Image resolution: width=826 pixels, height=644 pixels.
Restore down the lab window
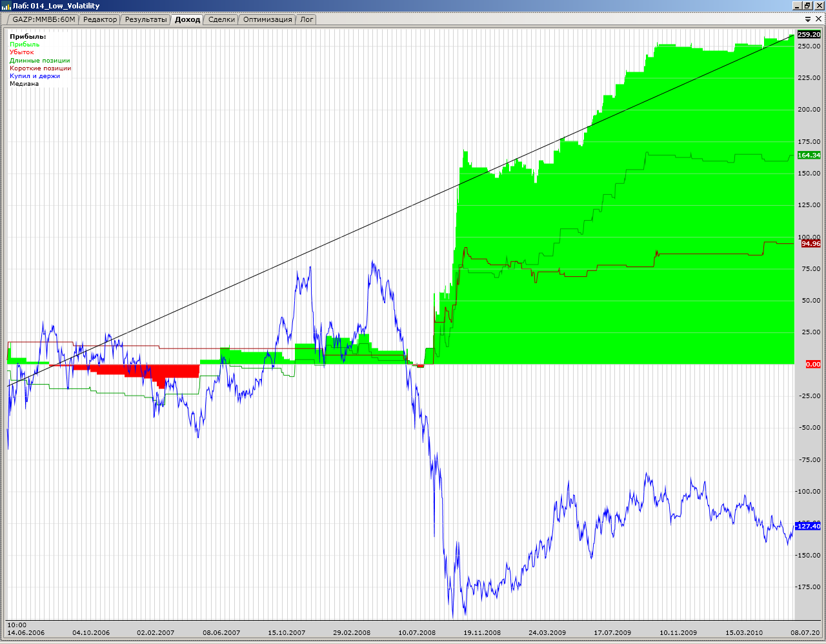point(808,6)
